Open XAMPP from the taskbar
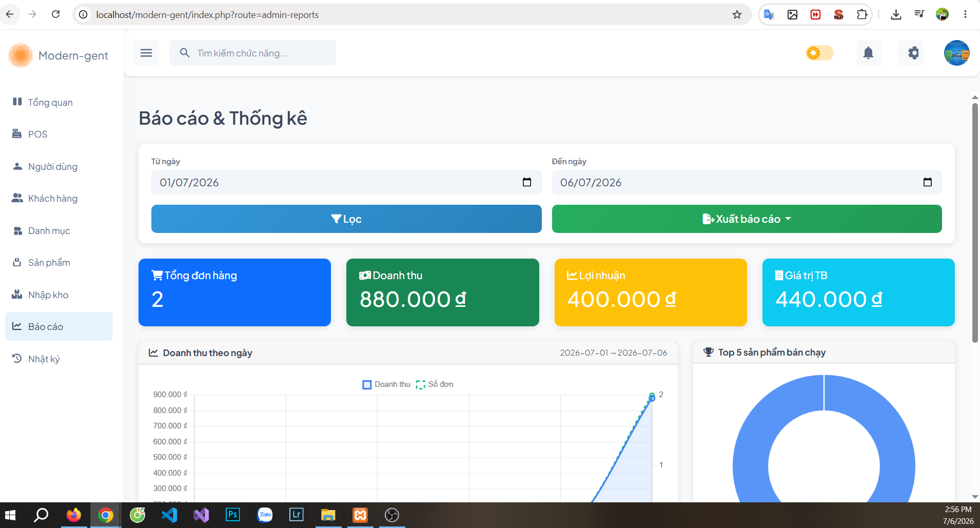Image resolution: width=980 pixels, height=528 pixels. point(360,515)
